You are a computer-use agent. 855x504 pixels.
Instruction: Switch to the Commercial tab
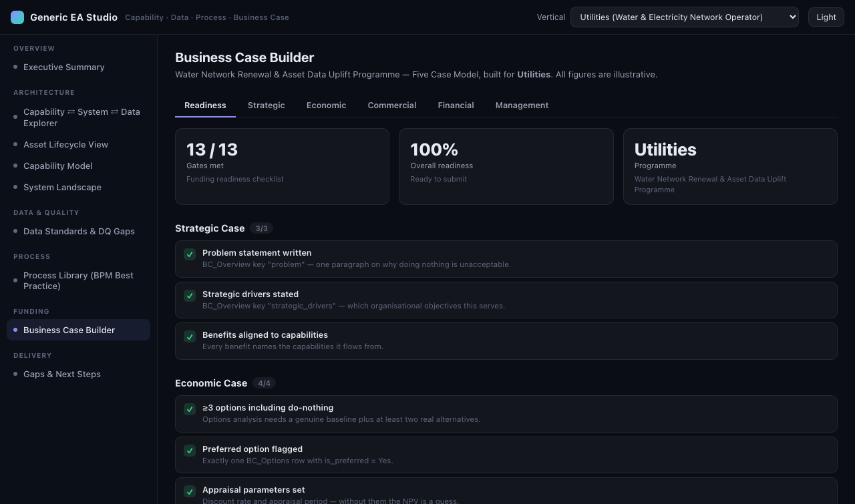(392, 105)
